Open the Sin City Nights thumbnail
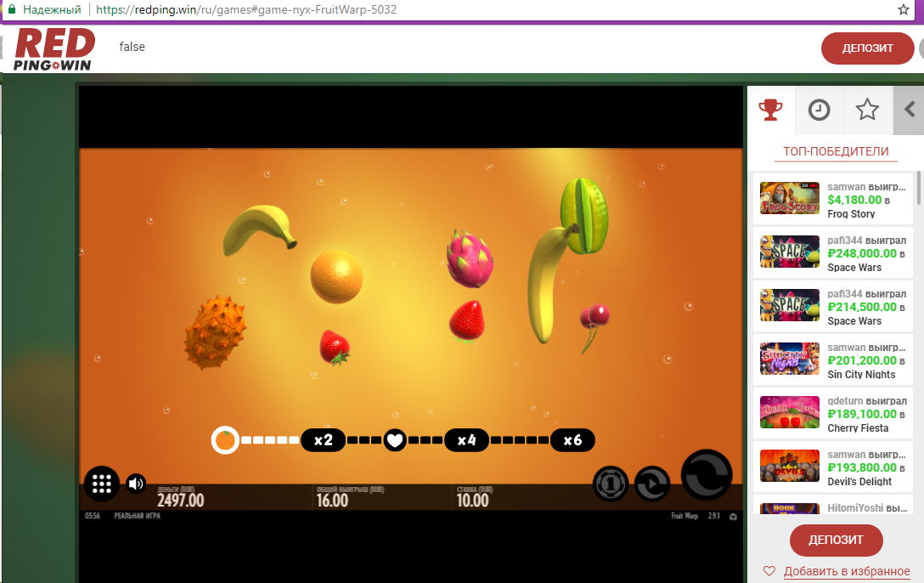Screen dimensions: 924x583 click(x=790, y=359)
